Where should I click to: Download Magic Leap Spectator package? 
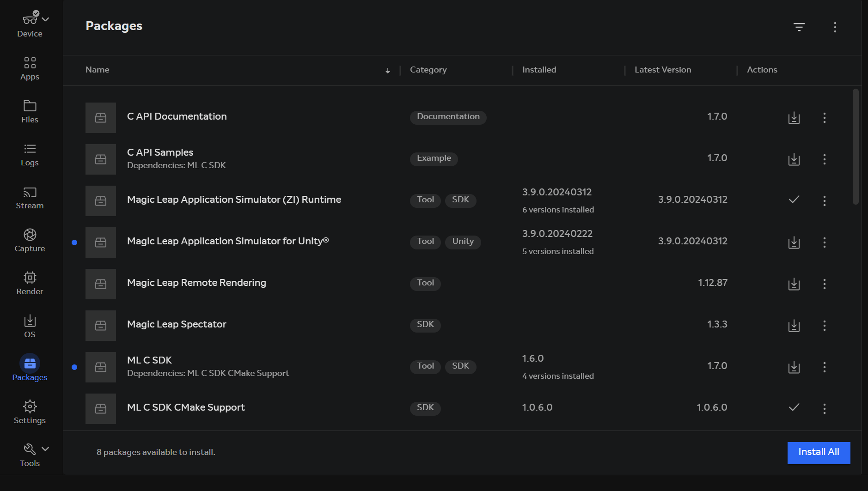794,326
